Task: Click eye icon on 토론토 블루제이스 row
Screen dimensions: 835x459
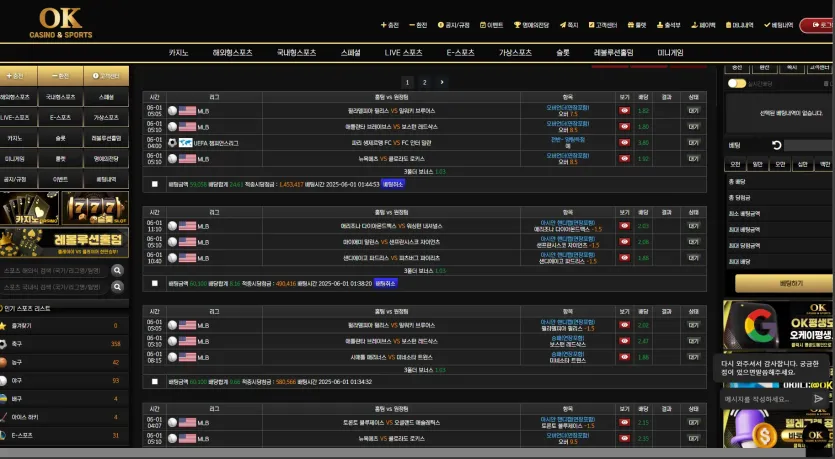Action: point(624,422)
